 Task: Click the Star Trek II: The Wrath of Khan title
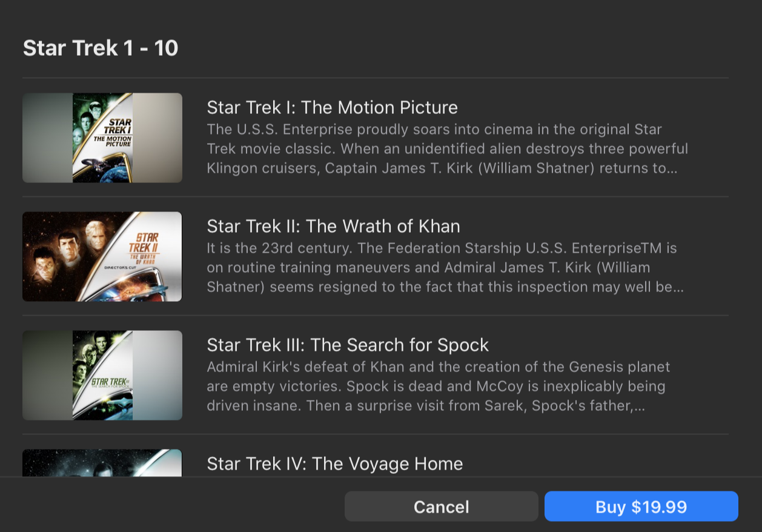tap(333, 227)
